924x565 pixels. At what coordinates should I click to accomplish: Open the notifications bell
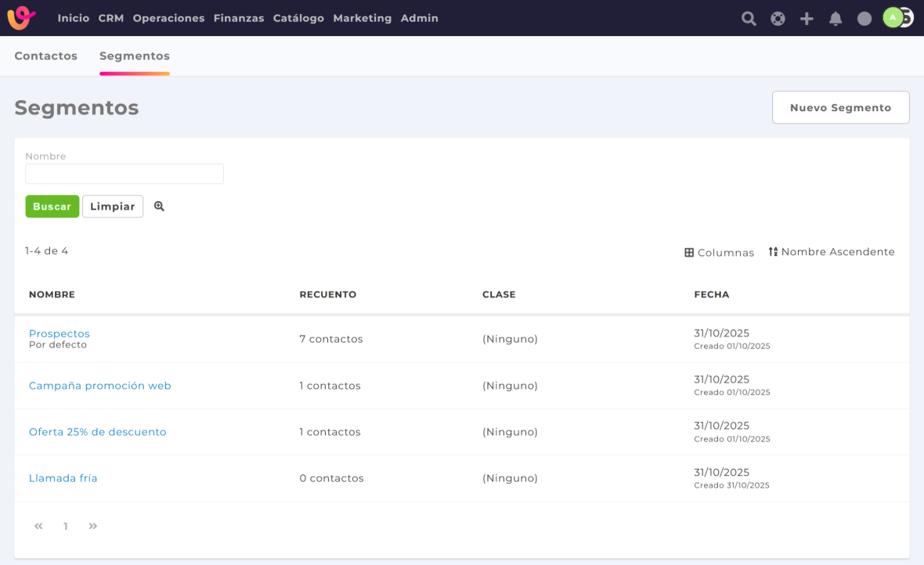point(836,19)
